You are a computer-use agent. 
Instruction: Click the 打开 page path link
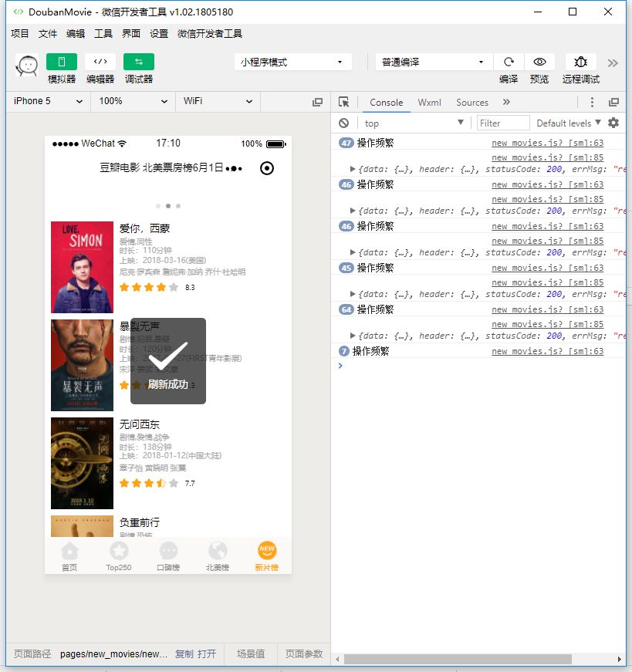tap(207, 654)
